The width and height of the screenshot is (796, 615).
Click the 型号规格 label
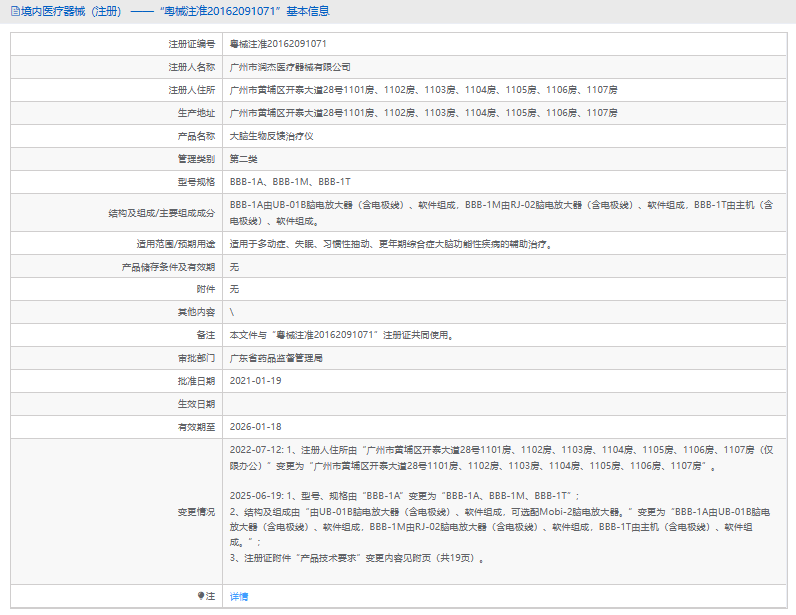[x=196, y=182]
